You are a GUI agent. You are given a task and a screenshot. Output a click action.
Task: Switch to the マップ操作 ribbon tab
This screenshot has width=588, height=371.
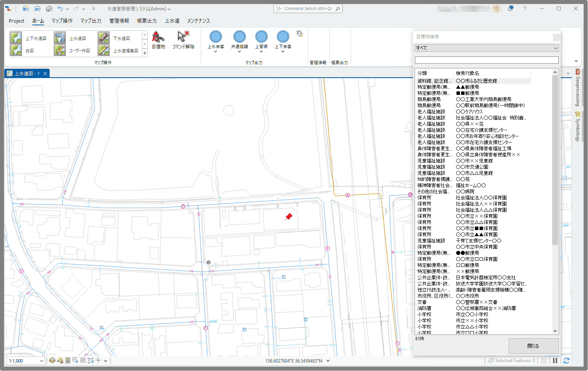tap(62, 21)
